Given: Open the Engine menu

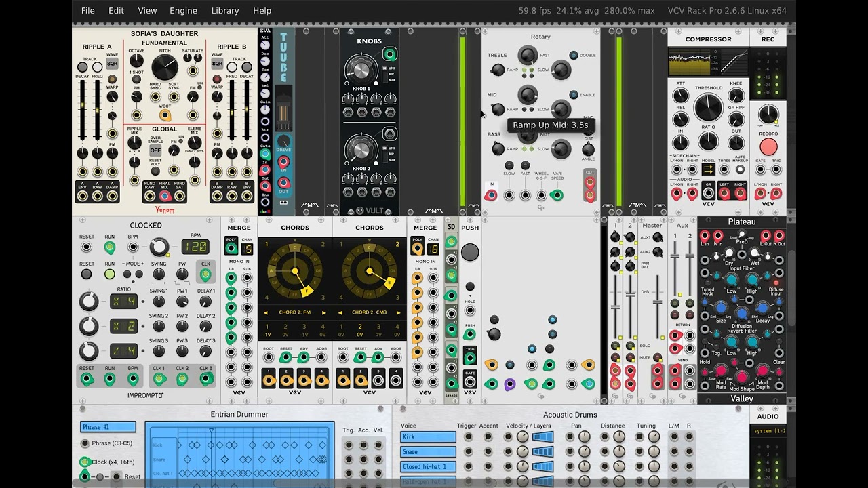Looking at the screenshot, I should coord(183,10).
